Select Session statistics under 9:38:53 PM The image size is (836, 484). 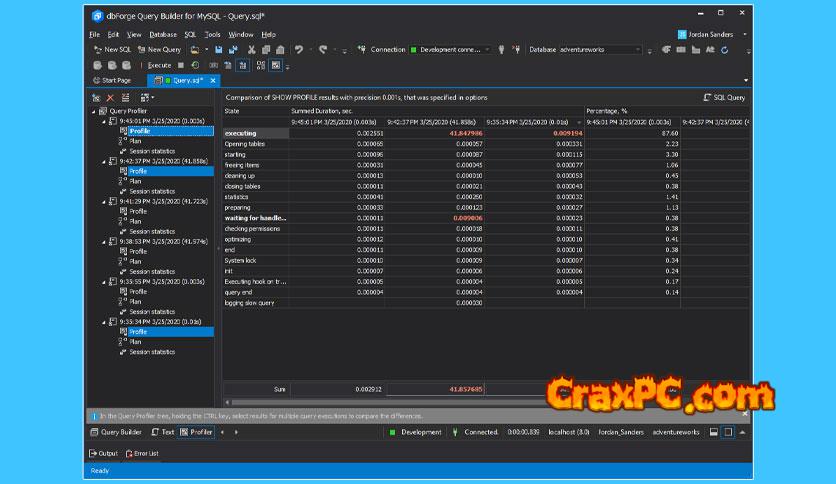(x=152, y=271)
